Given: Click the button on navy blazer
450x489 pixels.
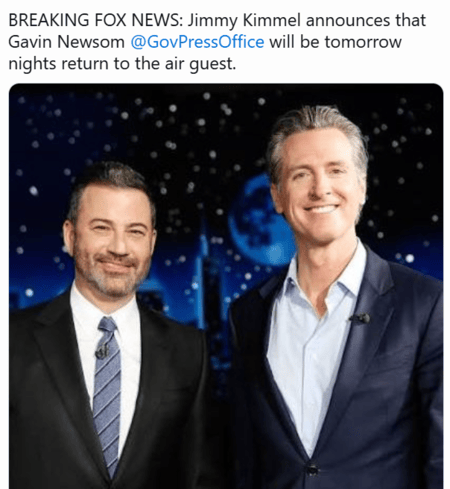Looking at the screenshot, I should pyautogui.click(x=313, y=470).
